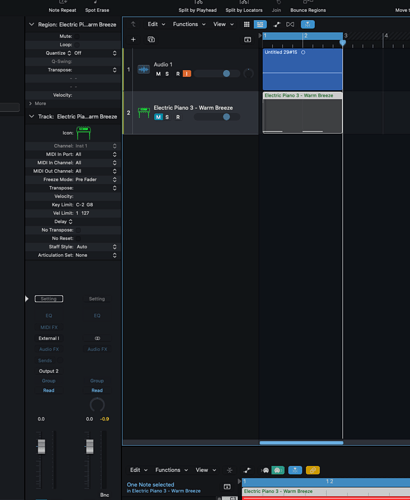The height and width of the screenshot is (500, 410).
Task: Click piano roll automation icon
Action: point(247,470)
